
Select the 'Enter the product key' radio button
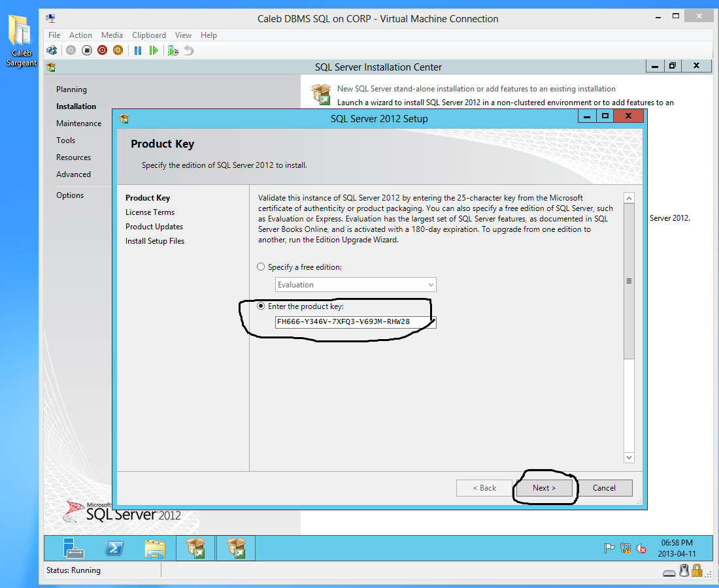[x=261, y=306]
